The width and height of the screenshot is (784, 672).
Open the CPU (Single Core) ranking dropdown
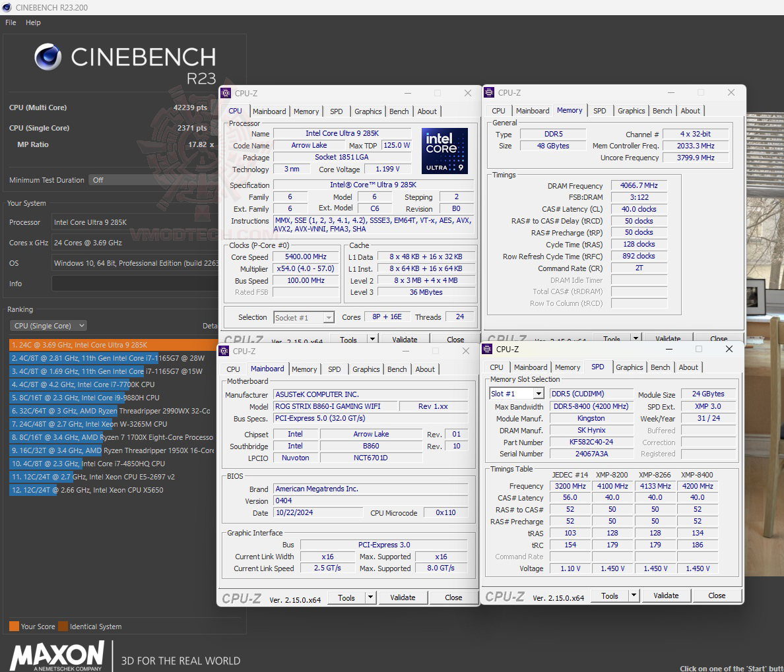[48, 326]
